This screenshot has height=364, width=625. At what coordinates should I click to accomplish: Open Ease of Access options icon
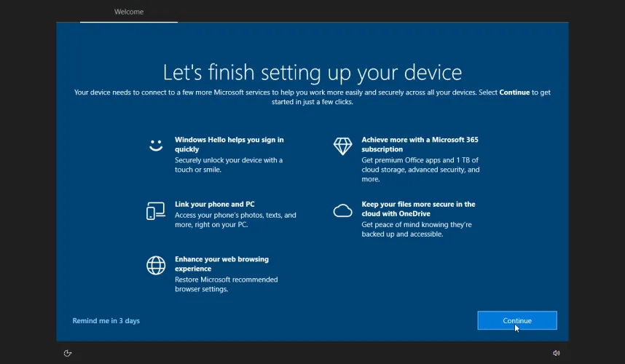click(x=68, y=353)
